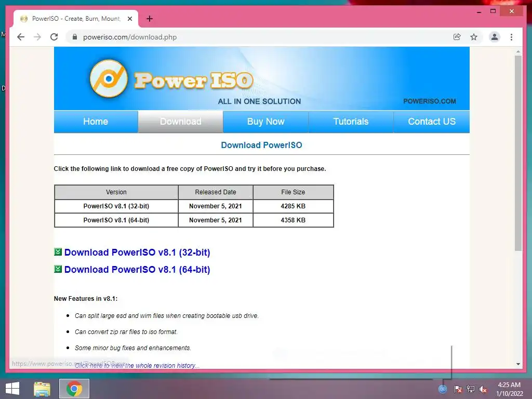Open the Buy Now navigation tab
532x399 pixels.
click(265, 122)
